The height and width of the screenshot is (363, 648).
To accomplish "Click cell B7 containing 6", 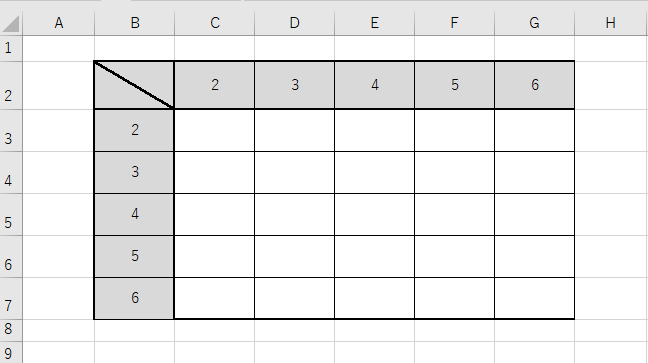I will (x=134, y=298).
